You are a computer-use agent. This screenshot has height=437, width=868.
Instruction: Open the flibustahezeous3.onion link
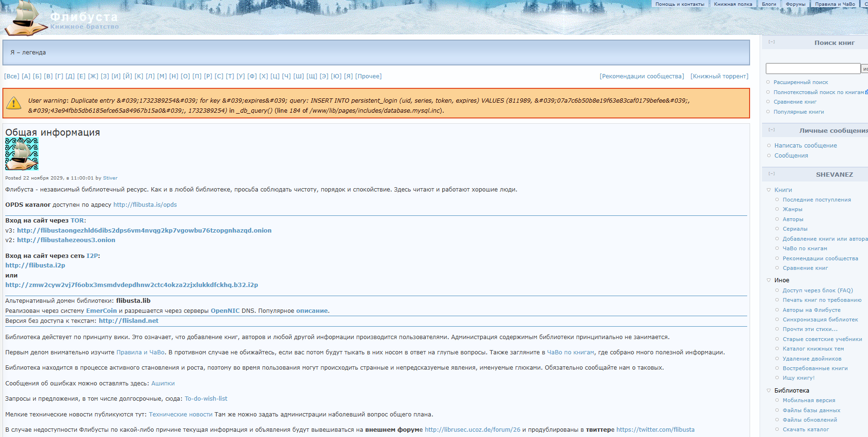pos(66,240)
